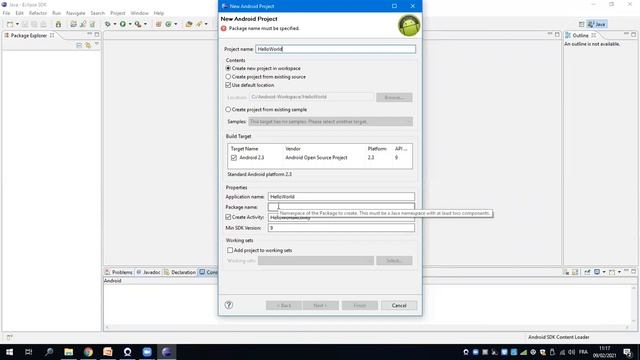Click the Display Selected Console icon
Image resolution: width=640 pixels, height=360 pixels.
click(x=597, y=272)
